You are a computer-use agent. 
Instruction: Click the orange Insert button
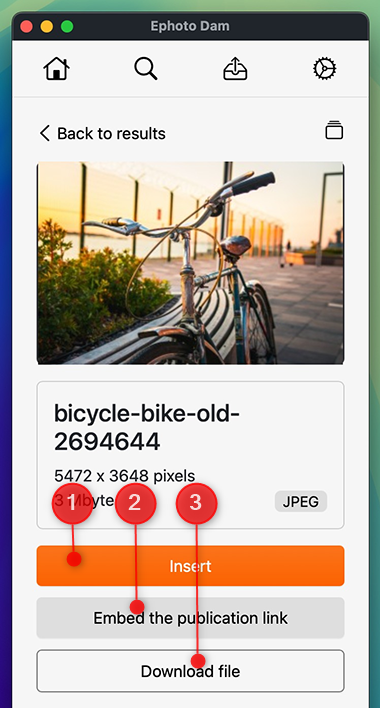coord(190,566)
